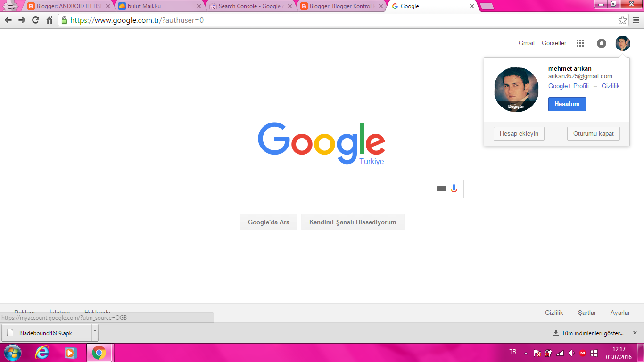
Task: Open Görseller image search
Action: (x=554, y=43)
